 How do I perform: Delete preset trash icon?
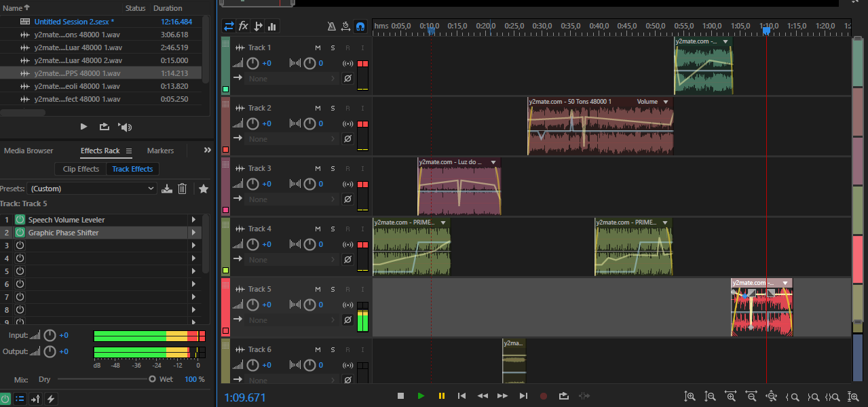click(x=182, y=189)
